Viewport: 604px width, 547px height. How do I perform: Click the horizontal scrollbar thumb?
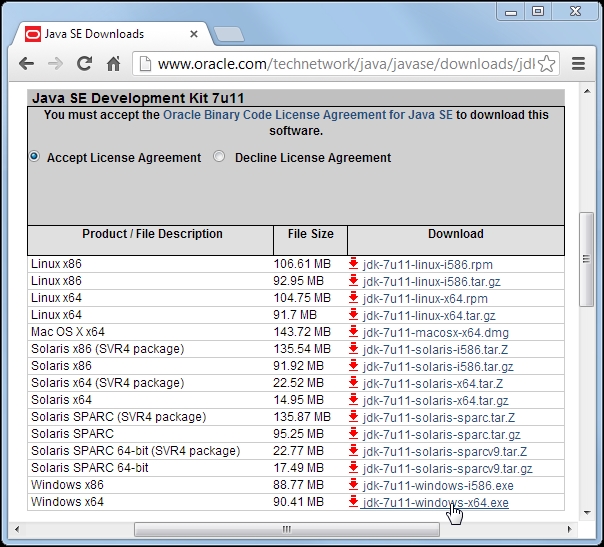pyautogui.click(x=287, y=529)
